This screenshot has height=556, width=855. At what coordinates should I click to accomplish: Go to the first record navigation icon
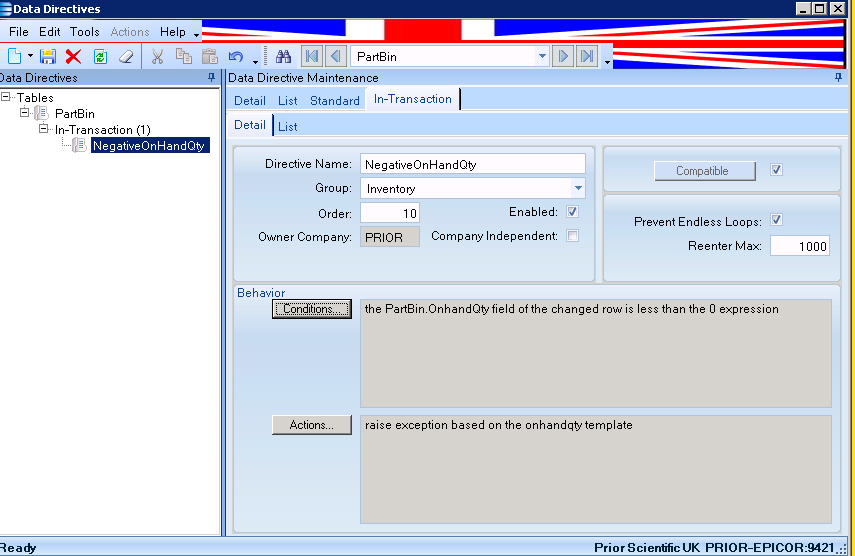click(x=312, y=56)
